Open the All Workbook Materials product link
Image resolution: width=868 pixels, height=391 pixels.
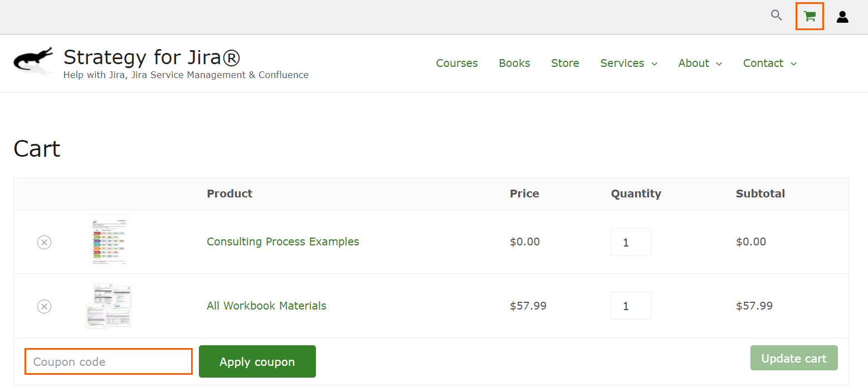pyautogui.click(x=266, y=306)
